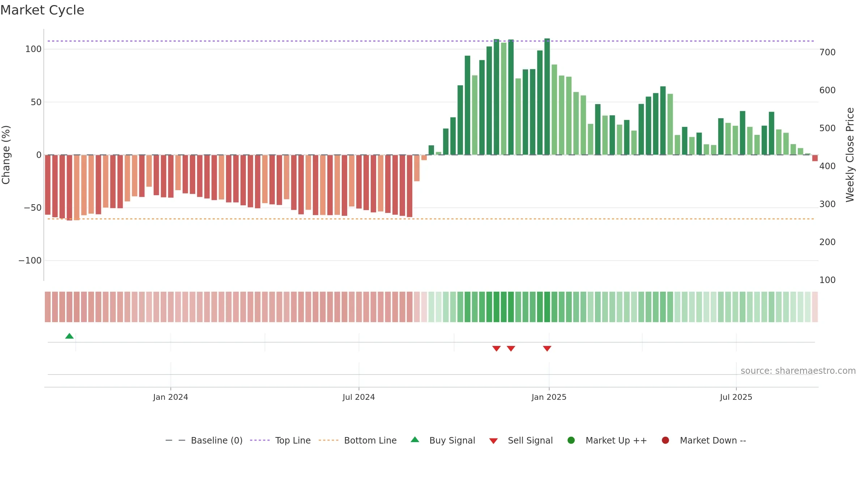
Task: Click the second red sell signal marker
Action: [x=511, y=348]
